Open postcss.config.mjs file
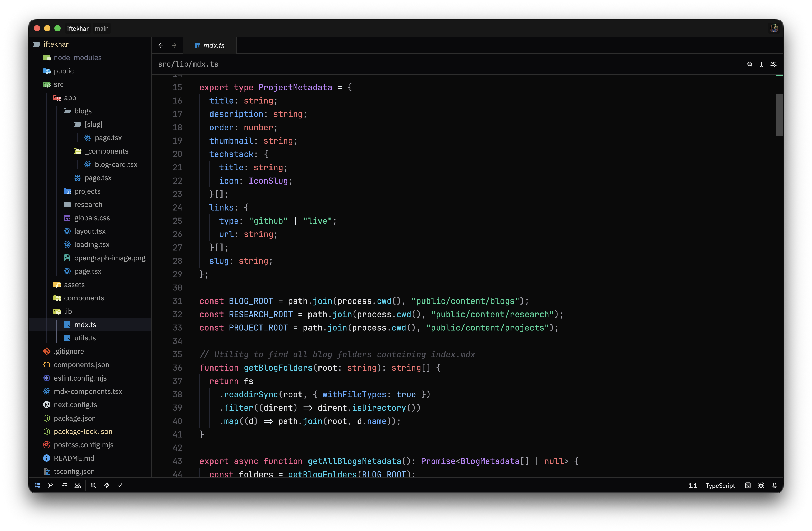The height and width of the screenshot is (531, 812). click(90, 445)
